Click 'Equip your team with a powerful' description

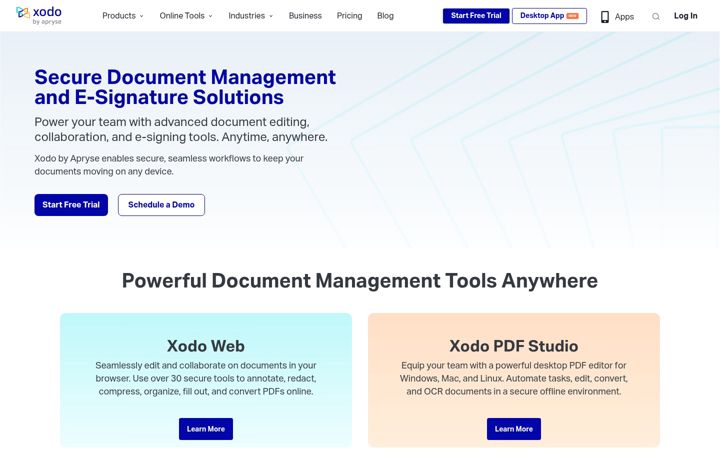click(x=513, y=378)
